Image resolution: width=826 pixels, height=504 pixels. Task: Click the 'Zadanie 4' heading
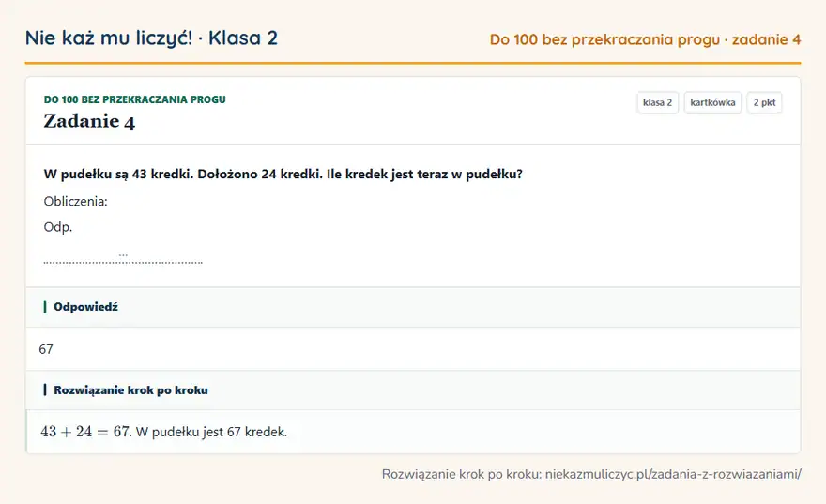click(89, 122)
